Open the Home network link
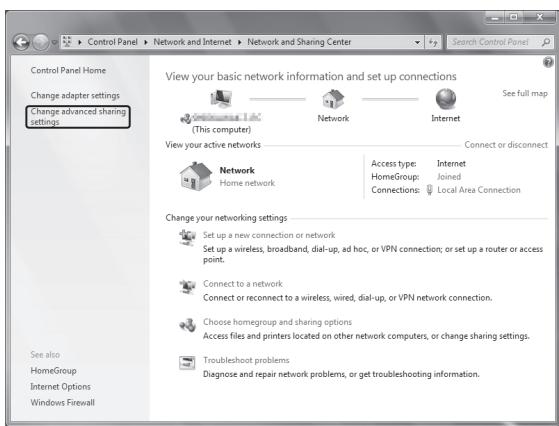 coord(247,183)
